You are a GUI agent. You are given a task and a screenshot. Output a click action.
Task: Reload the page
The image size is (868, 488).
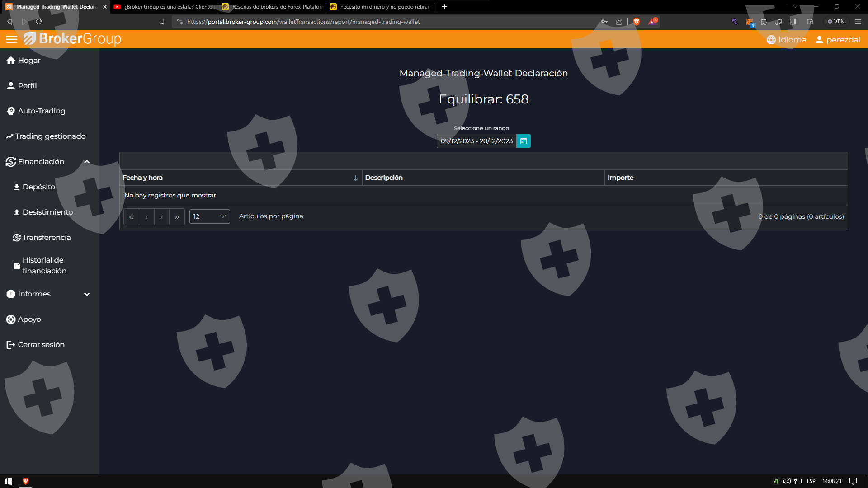[39, 22]
